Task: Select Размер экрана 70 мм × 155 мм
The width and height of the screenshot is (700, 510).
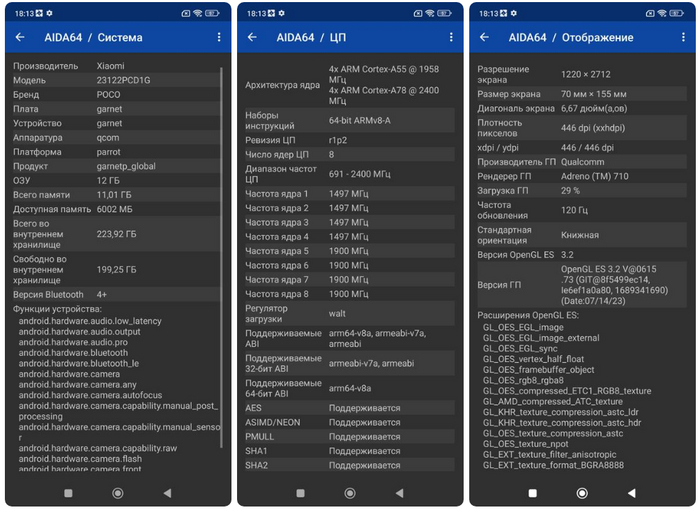Action: pos(582,94)
